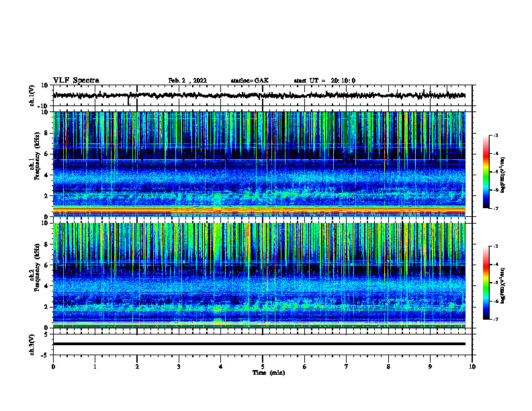This screenshot has height=411, width=532.
Task: Click the ch.2 colorbar log(PSD) label
Action: [502, 285]
